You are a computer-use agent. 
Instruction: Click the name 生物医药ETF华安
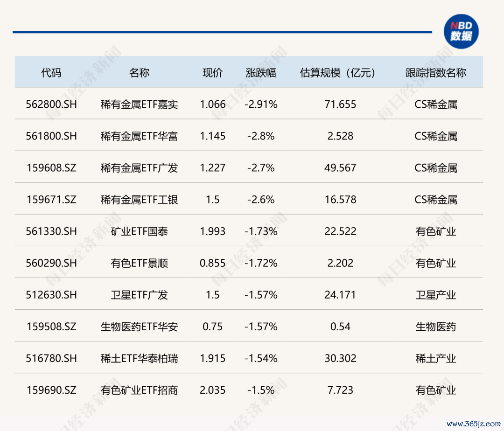(x=139, y=327)
